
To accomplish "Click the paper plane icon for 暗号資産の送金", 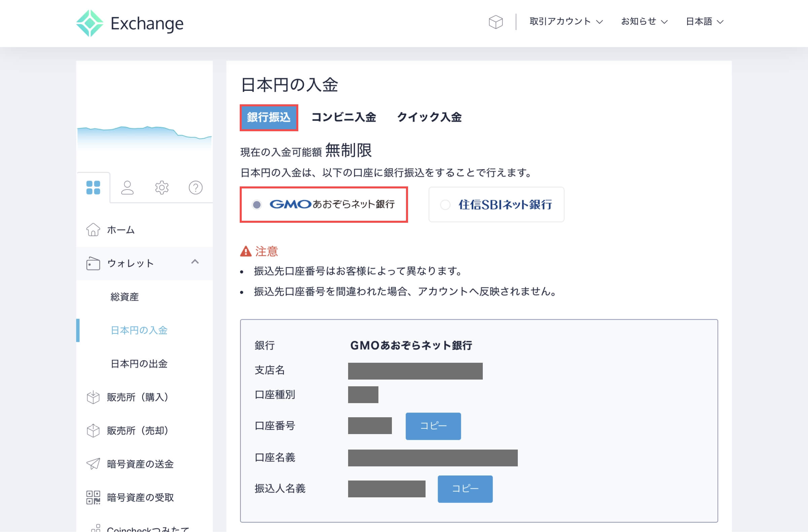I will coord(93,464).
